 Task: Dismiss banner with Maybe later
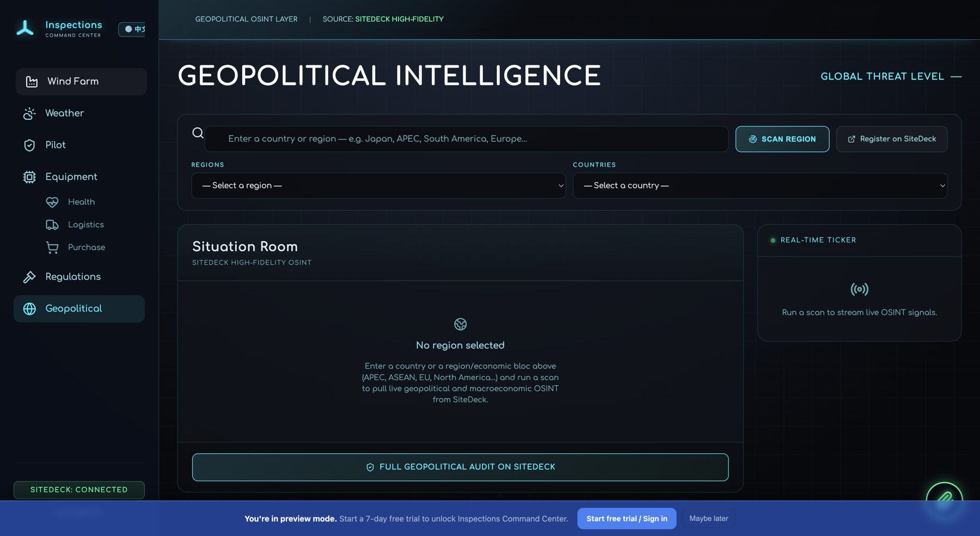pyautogui.click(x=708, y=519)
